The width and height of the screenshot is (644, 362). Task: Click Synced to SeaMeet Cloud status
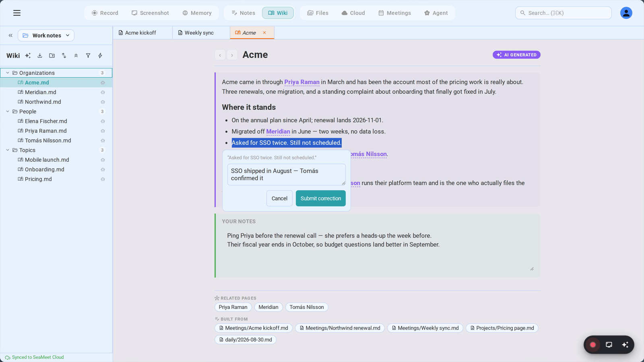tap(35, 357)
